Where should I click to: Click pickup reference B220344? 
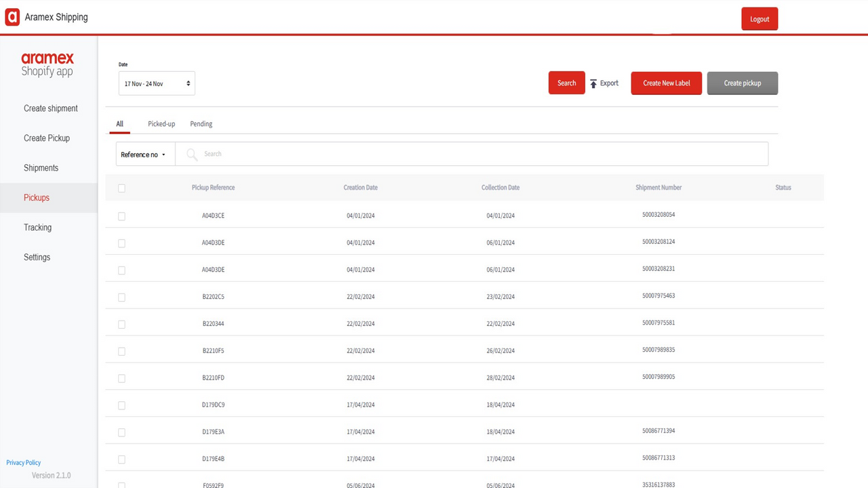(213, 324)
